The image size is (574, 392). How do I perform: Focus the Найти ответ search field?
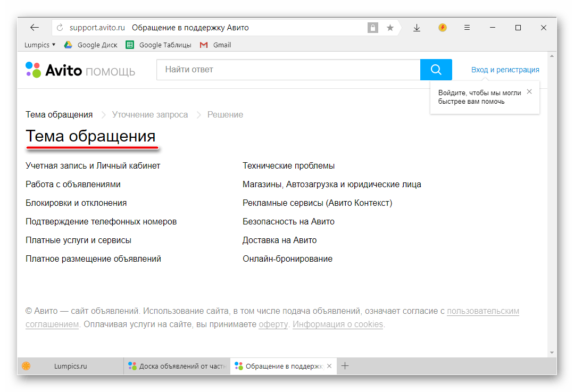tap(288, 70)
